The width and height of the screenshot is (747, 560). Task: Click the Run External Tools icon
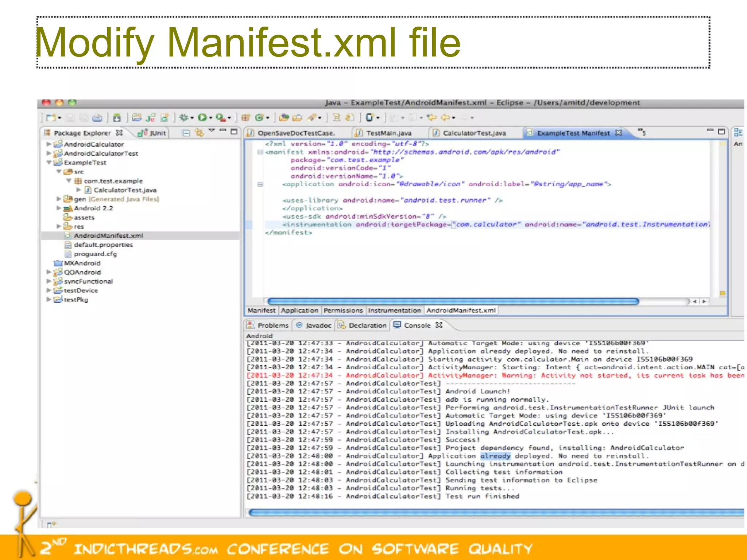tap(220, 117)
